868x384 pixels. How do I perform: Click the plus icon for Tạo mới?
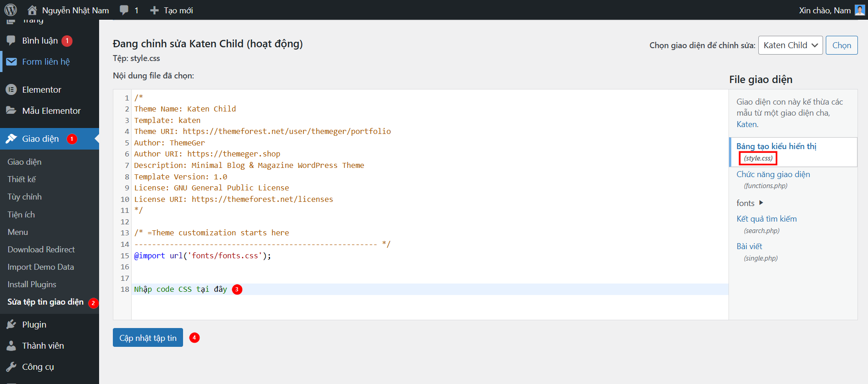(x=155, y=10)
